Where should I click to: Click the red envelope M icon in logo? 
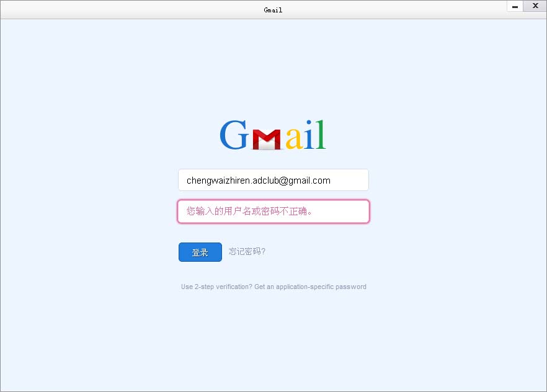click(x=267, y=140)
